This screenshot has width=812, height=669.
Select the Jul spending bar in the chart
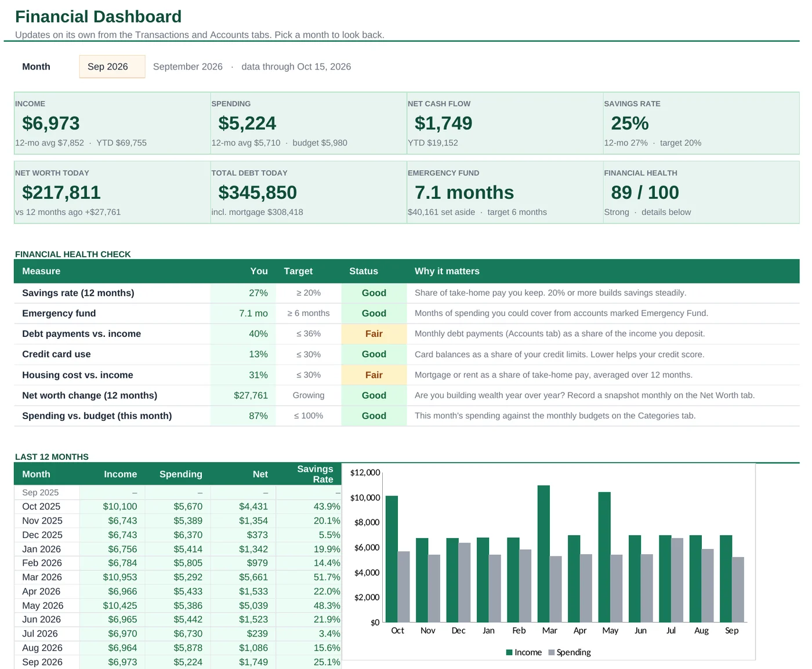point(677,580)
